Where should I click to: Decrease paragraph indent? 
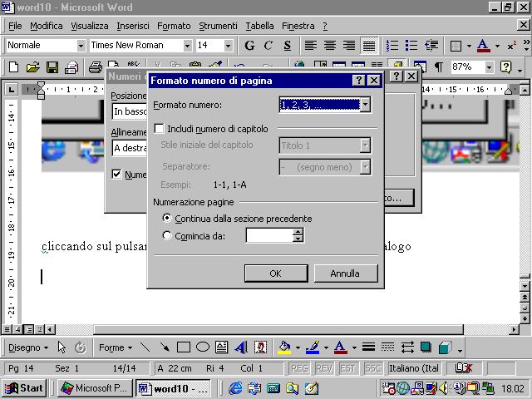tap(431, 46)
